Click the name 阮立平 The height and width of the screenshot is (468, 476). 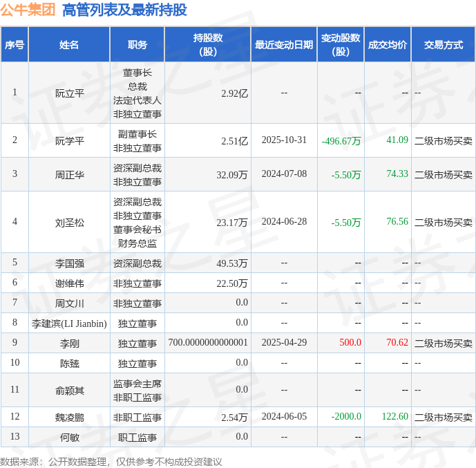pyautogui.click(x=70, y=93)
